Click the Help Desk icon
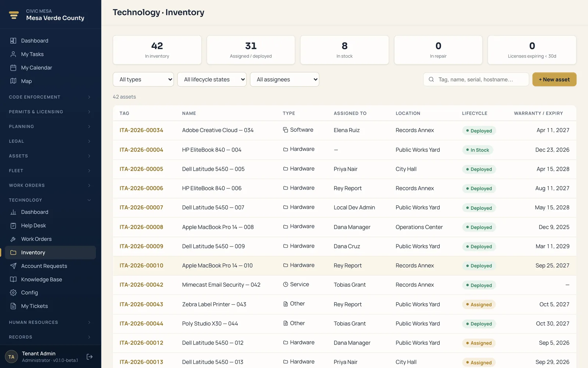This screenshot has height=368, width=588. click(13, 226)
